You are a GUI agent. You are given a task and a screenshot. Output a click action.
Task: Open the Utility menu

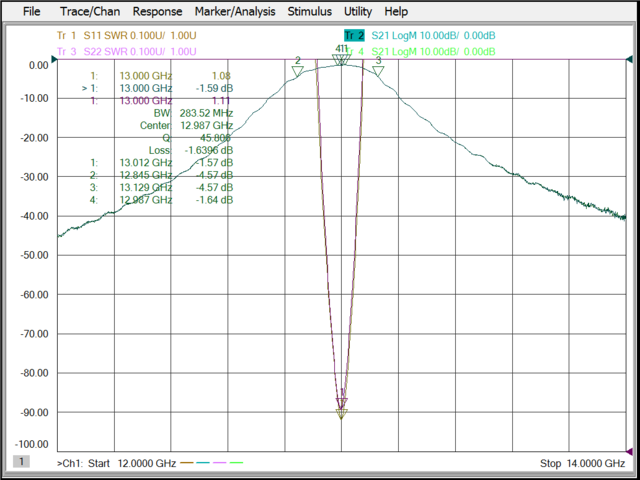(x=358, y=11)
